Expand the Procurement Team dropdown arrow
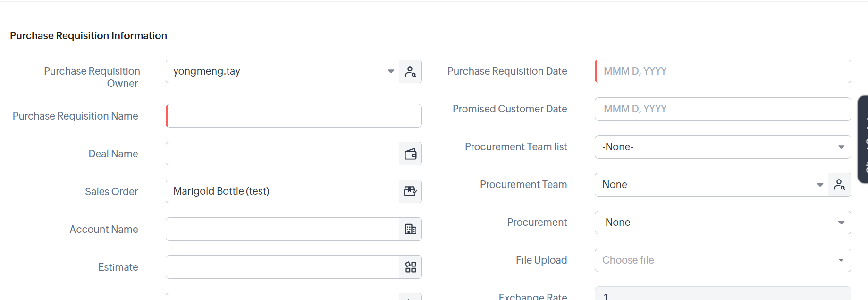868x300 pixels. coord(820,185)
